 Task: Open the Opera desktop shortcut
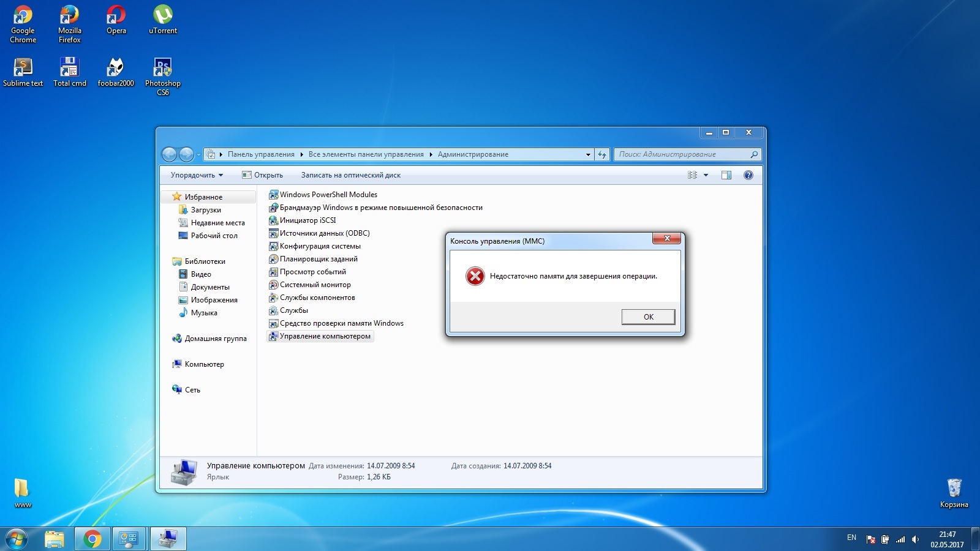[116, 20]
